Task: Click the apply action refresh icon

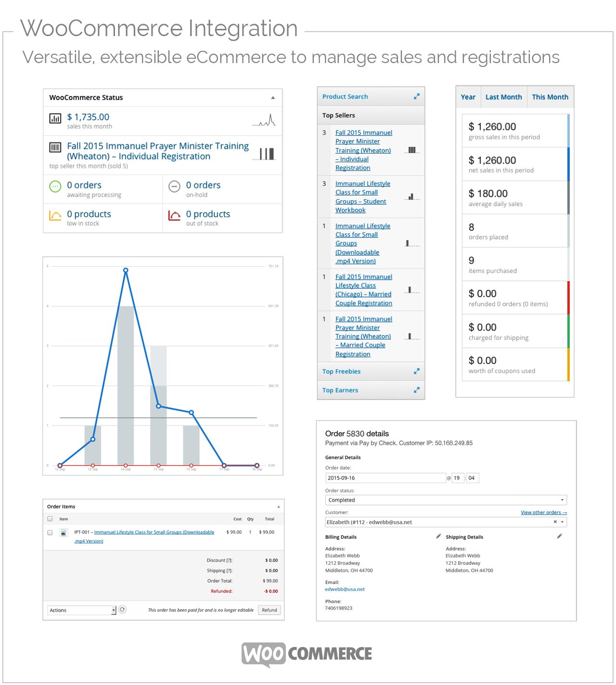Action: click(122, 609)
